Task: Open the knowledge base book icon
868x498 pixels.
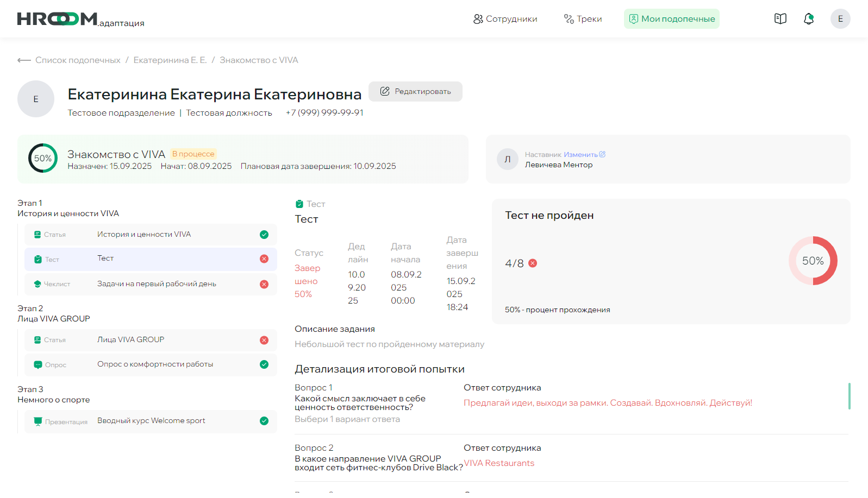Action: tap(780, 19)
